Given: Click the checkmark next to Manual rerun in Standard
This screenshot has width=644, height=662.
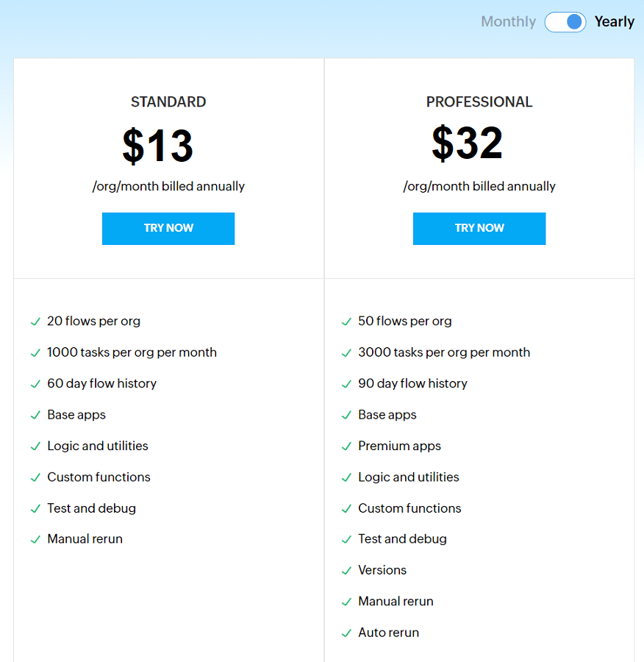Looking at the screenshot, I should [x=35, y=538].
